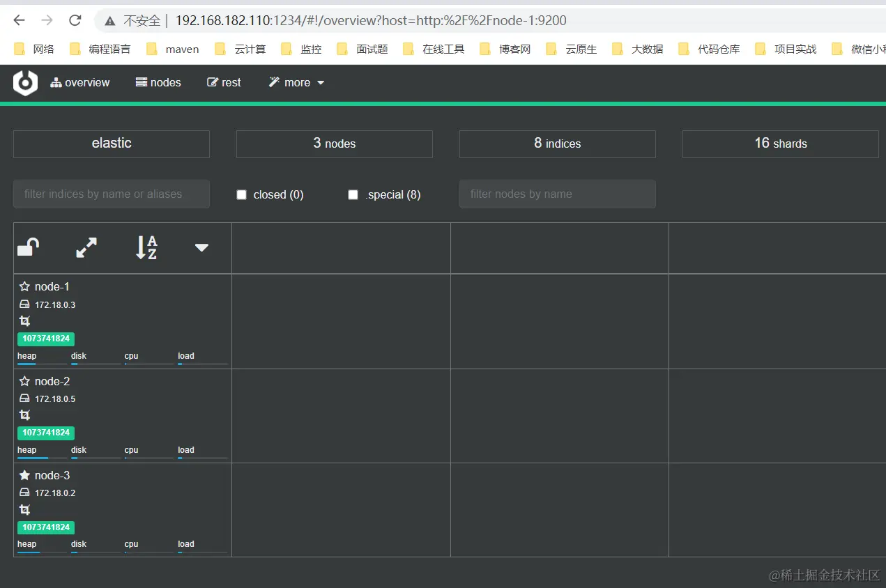Open the 云原生 bookmark folder
Viewport: 886px width, 588px height.
[x=572, y=49]
